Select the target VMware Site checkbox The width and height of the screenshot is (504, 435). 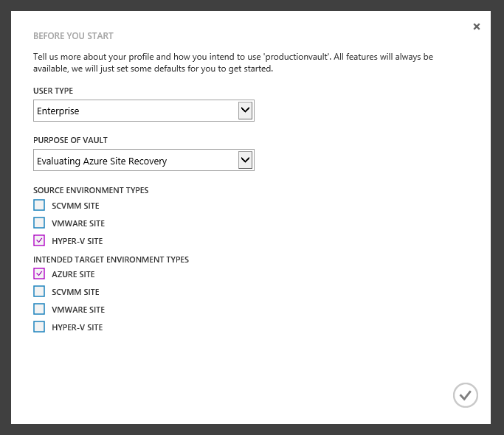pyautogui.click(x=39, y=309)
